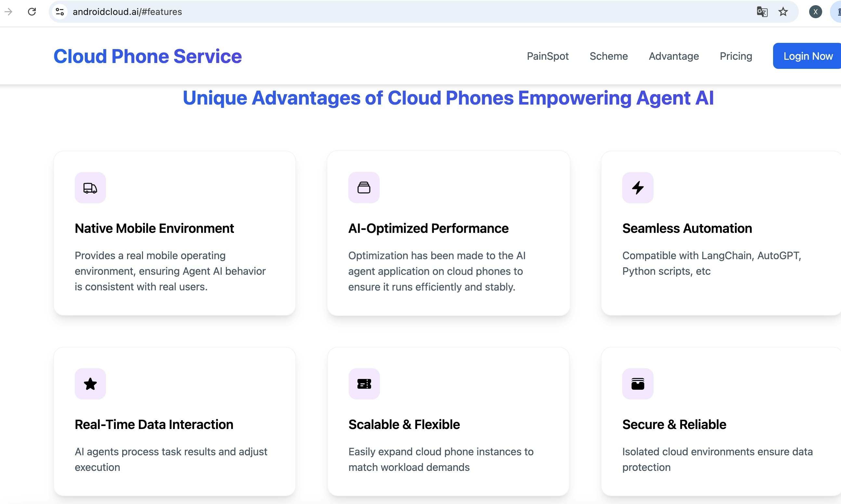841x504 pixels.
Task: Click the androidcloud.ai address bar URL
Action: point(127,12)
